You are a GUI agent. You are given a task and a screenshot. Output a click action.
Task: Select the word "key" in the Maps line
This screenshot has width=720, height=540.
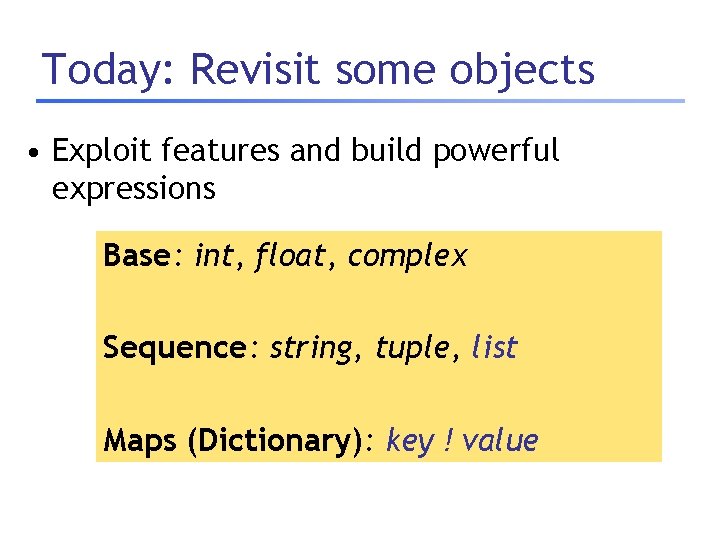point(408,441)
